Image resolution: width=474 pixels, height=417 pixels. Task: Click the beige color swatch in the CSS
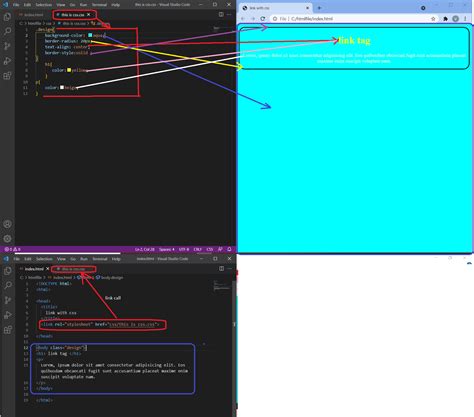[62, 87]
